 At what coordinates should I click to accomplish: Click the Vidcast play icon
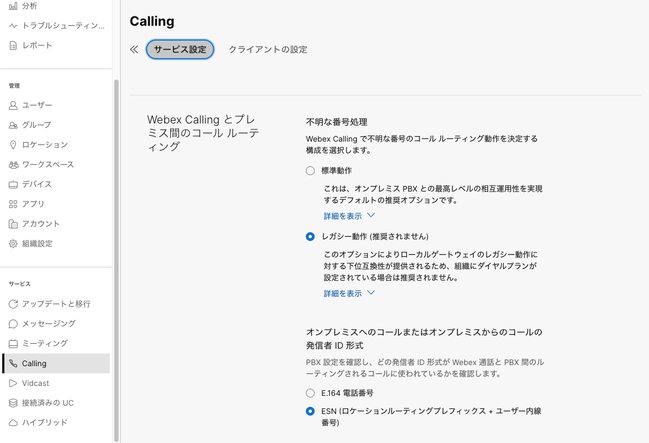[13, 383]
